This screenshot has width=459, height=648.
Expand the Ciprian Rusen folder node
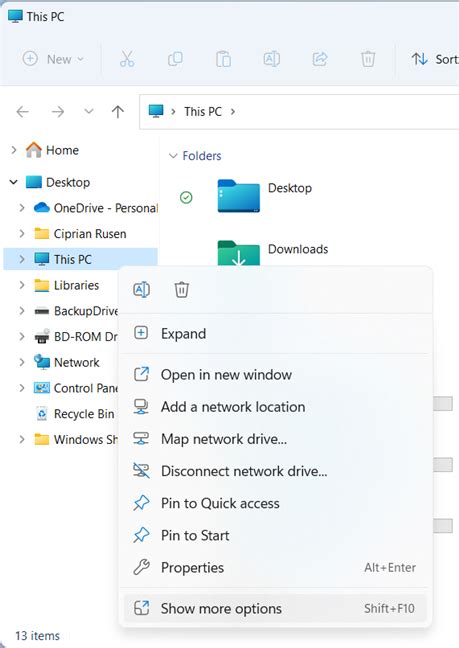point(22,233)
